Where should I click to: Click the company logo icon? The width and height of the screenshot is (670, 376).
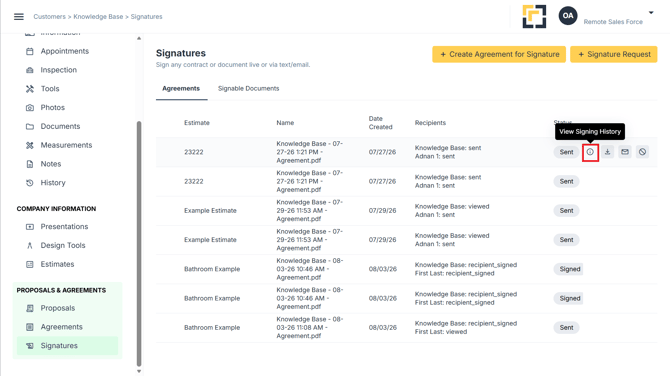click(x=534, y=17)
